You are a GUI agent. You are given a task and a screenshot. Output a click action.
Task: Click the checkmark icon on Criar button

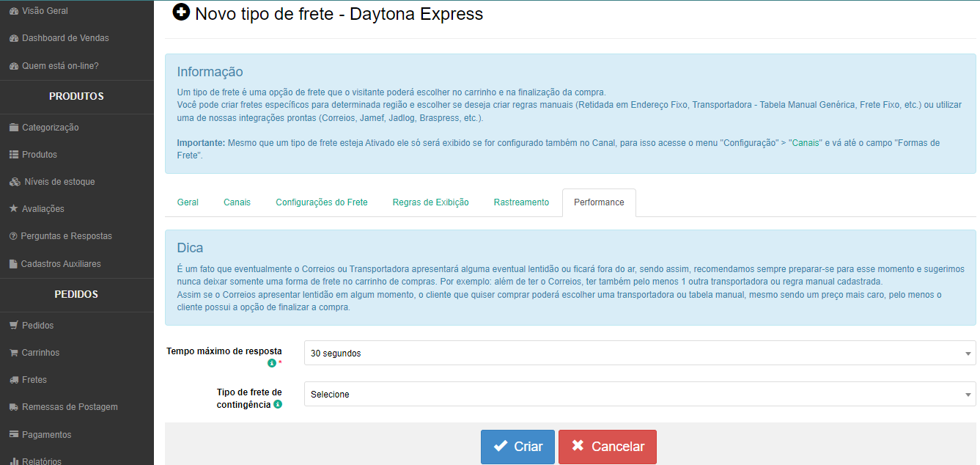coord(501,446)
